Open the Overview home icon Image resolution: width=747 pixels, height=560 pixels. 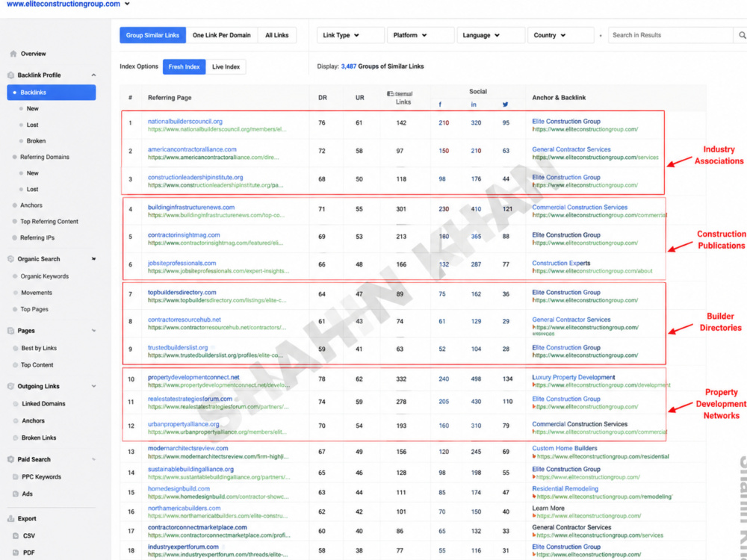click(13, 54)
